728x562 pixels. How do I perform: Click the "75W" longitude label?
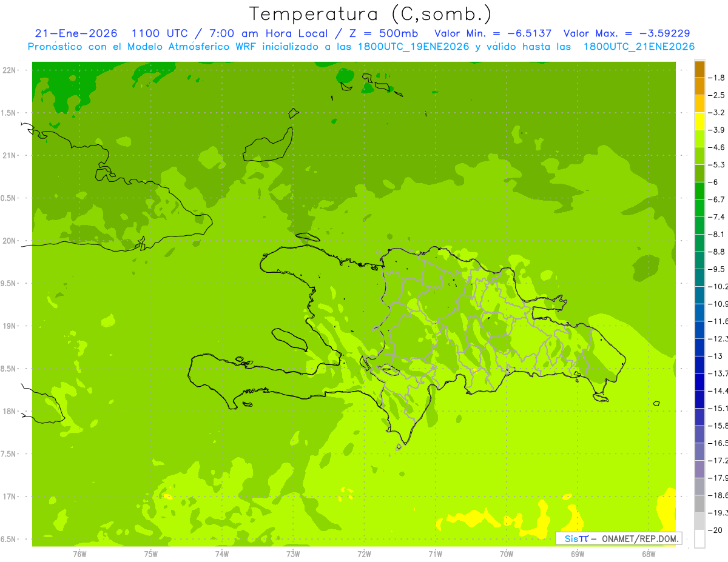coord(150,554)
